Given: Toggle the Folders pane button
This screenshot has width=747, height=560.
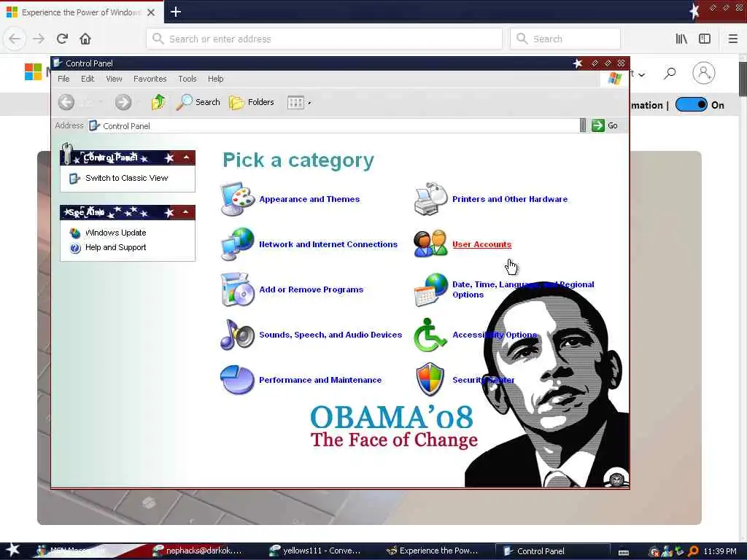Looking at the screenshot, I should point(252,102).
